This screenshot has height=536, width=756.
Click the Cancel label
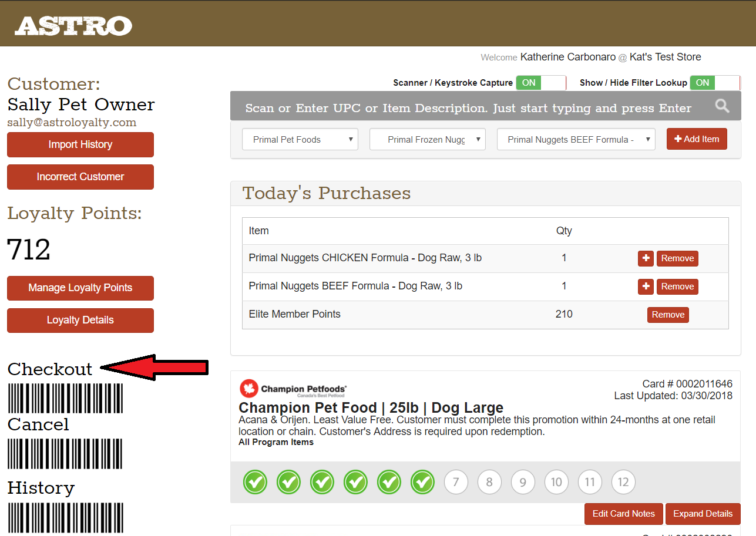[x=38, y=424]
